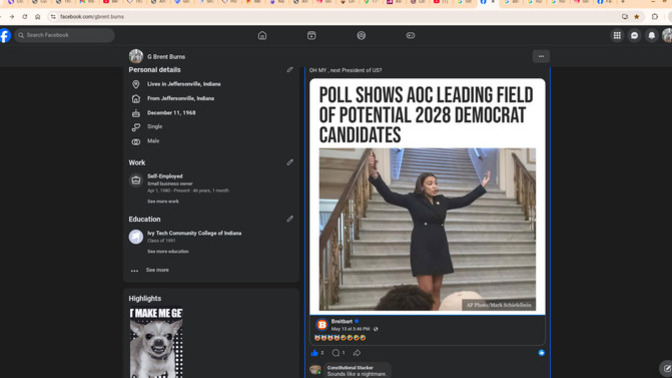Open the angry dog highlight thumbnail
This screenshot has height=378, width=672.
(x=156, y=342)
